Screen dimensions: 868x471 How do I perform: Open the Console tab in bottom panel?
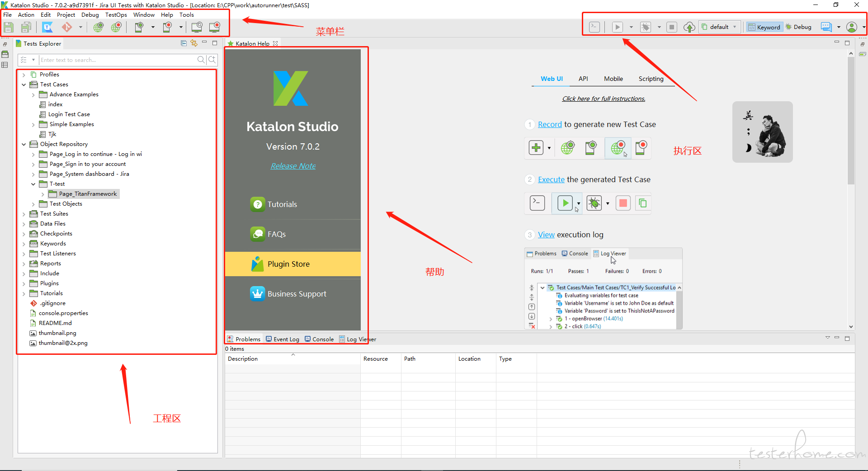pos(319,339)
